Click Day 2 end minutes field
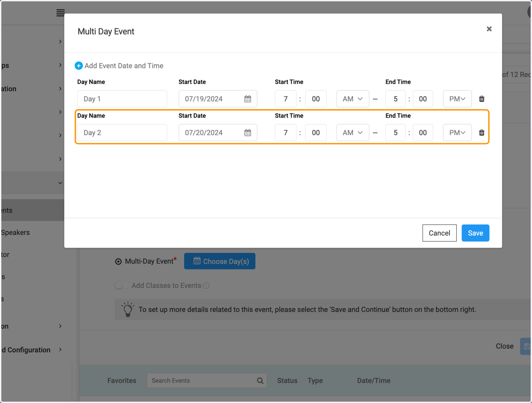Viewport: 532px width, 403px height. (x=423, y=133)
